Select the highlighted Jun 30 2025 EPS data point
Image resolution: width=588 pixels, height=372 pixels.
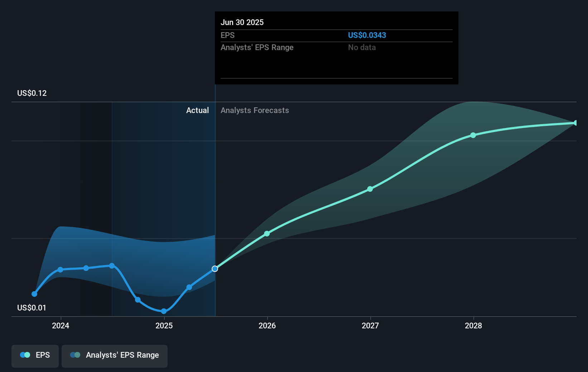coord(215,269)
